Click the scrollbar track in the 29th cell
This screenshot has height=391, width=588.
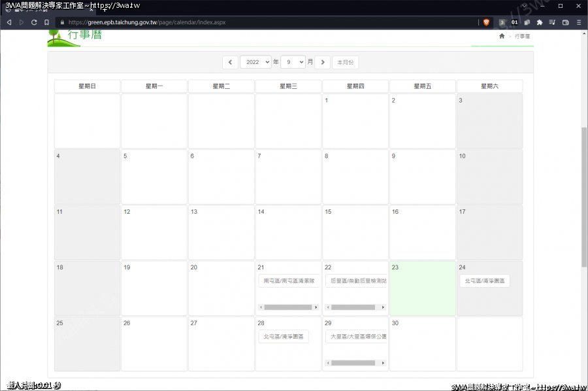pos(356,363)
